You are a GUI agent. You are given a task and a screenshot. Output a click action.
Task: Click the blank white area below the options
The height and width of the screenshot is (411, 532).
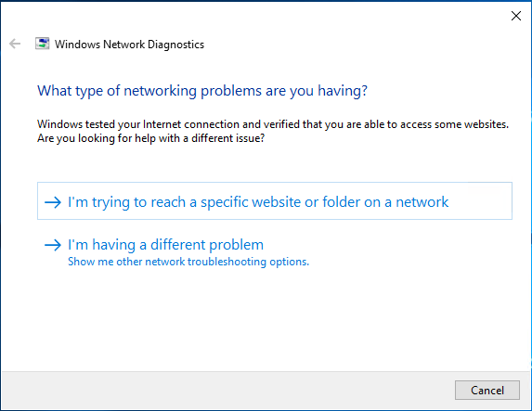coord(266,319)
